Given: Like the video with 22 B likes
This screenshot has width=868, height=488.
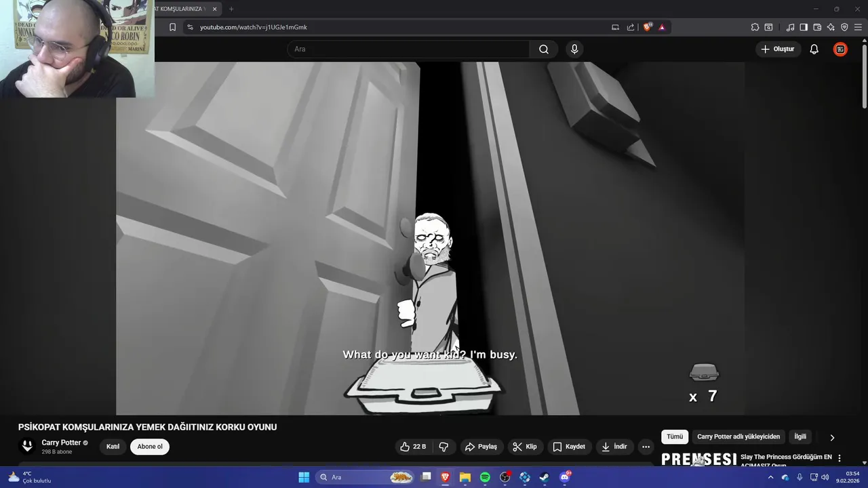Looking at the screenshot, I should (412, 447).
